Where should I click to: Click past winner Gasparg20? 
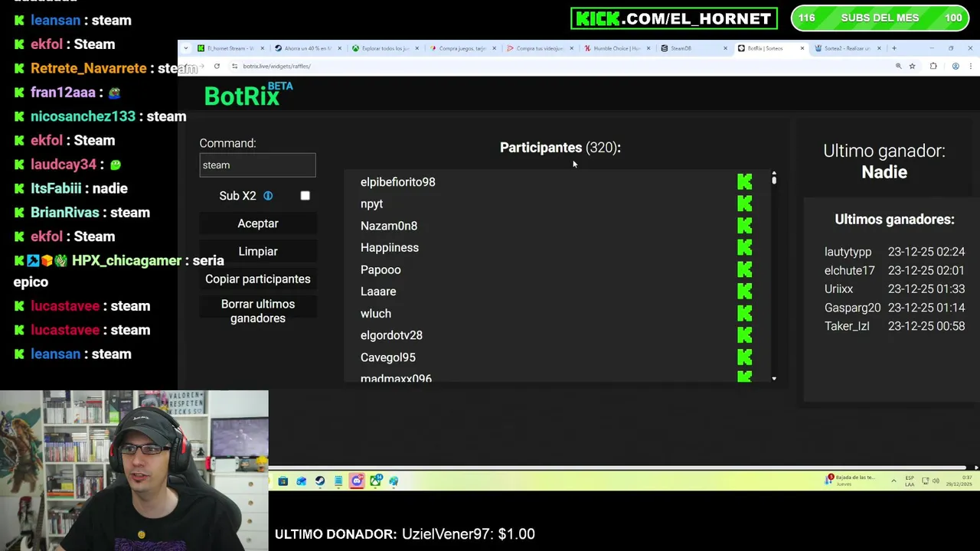tap(852, 308)
